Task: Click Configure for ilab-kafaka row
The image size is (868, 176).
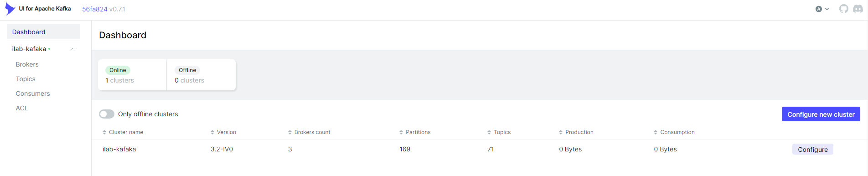Action: (x=812, y=149)
